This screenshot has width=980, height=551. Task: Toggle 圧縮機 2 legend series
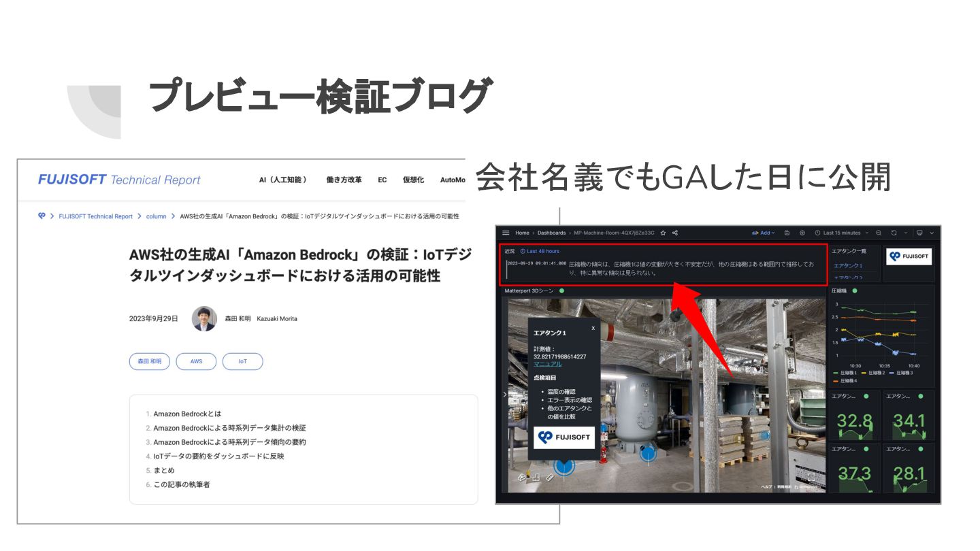pyautogui.click(x=874, y=373)
